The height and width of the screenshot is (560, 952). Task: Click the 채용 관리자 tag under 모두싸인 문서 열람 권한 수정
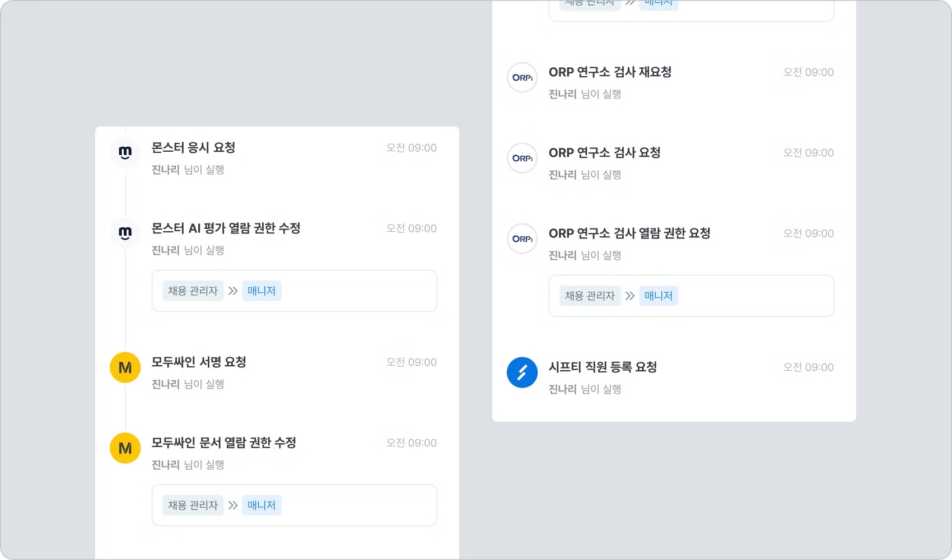point(193,505)
